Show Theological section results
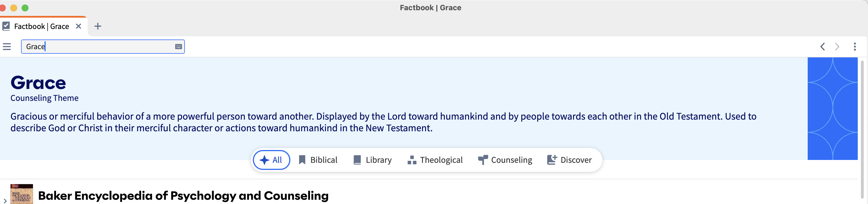 point(435,160)
